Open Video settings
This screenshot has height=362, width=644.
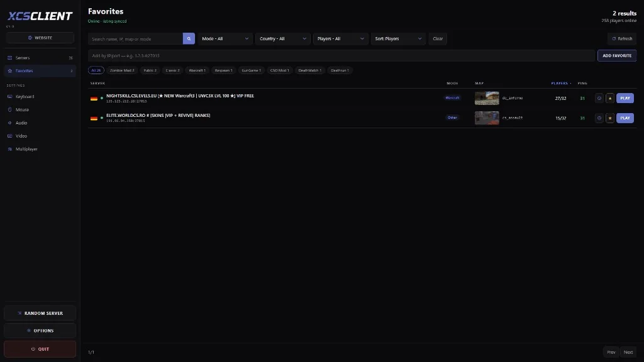[x=40, y=136]
